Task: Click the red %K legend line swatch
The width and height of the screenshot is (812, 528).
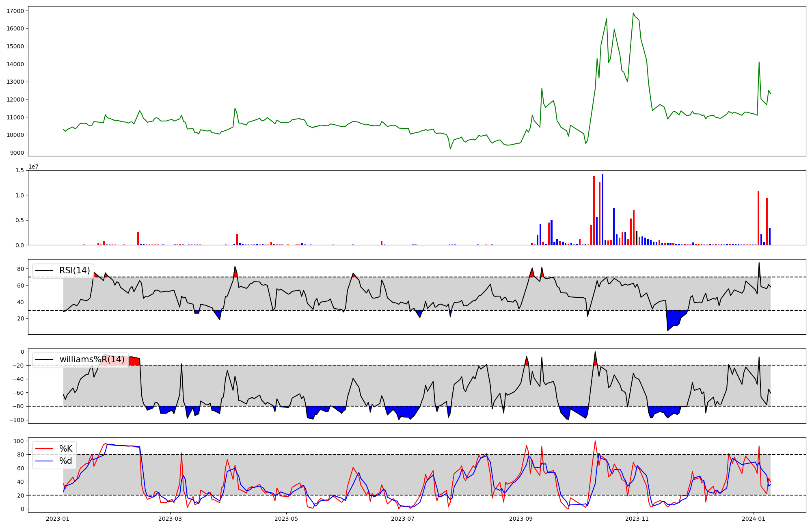Action: pyautogui.click(x=44, y=448)
